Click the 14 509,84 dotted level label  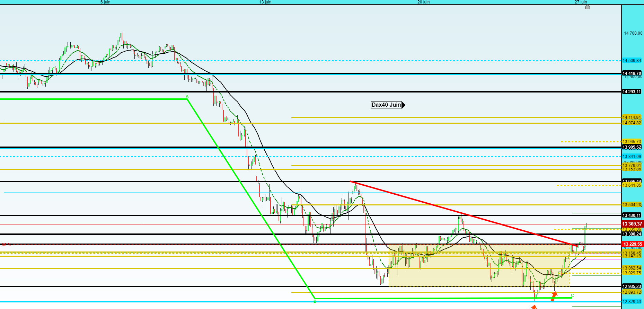(x=632, y=61)
